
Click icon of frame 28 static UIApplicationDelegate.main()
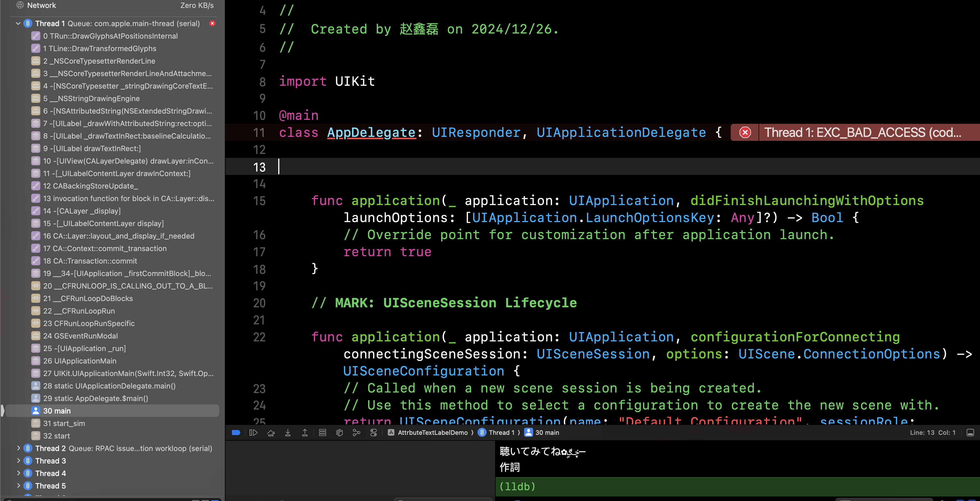35,386
